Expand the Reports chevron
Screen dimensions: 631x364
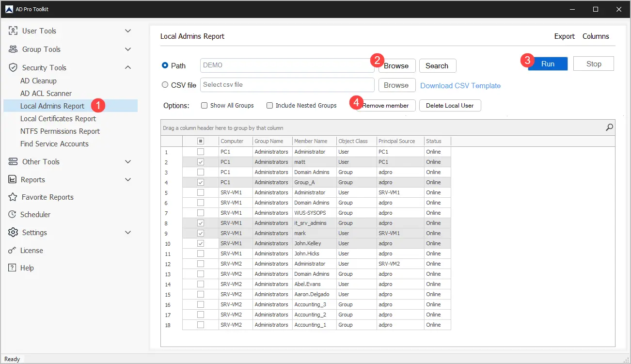tap(128, 179)
